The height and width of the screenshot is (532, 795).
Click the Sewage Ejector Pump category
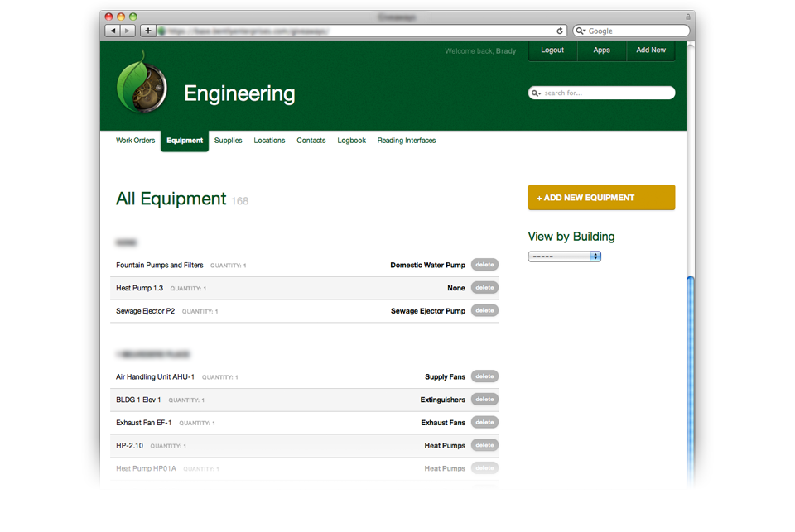coord(428,311)
